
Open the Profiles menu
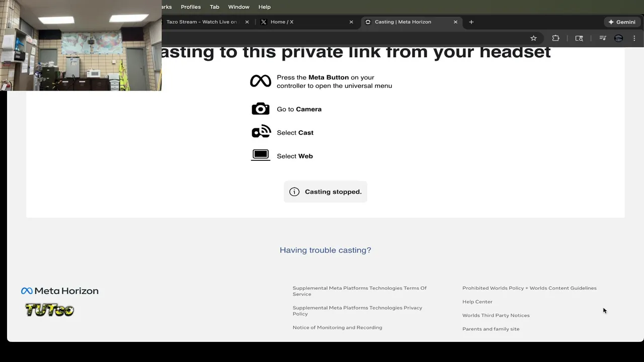point(191,7)
